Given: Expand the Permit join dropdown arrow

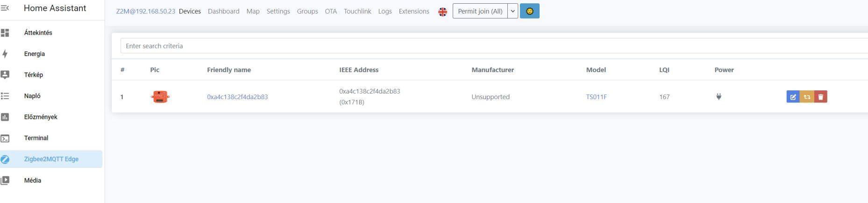Looking at the screenshot, I should point(512,11).
